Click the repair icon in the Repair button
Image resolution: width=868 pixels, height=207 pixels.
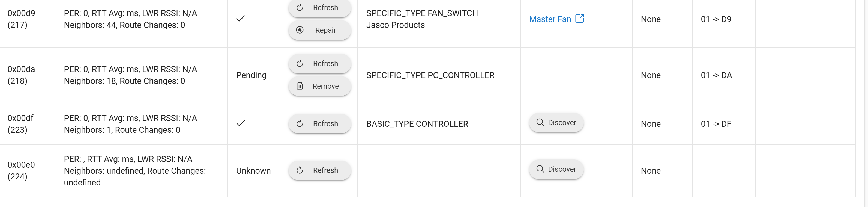click(x=300, y=30)
